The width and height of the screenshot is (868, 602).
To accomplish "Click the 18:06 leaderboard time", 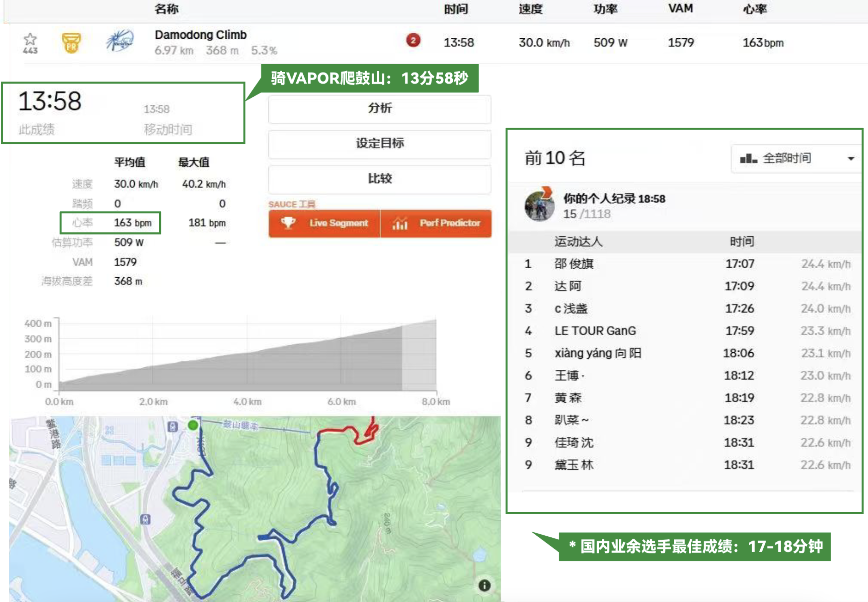I will click(738, 353).
